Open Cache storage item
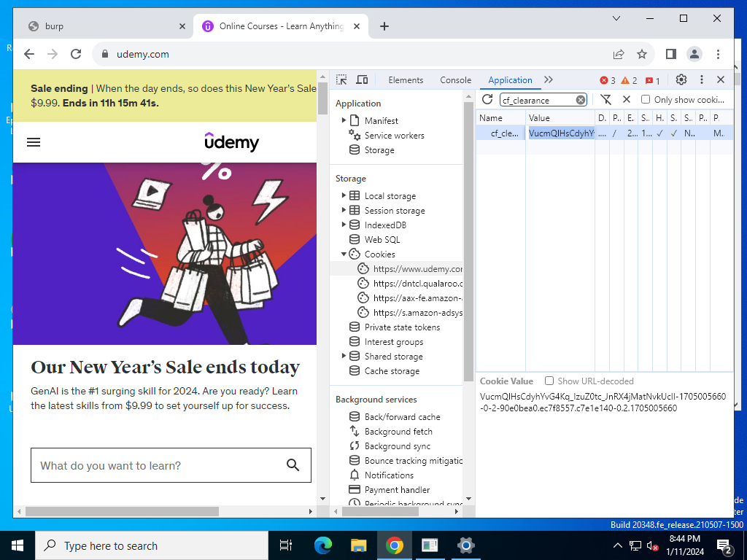The image size is (747, 560). (x=392, y=371)
